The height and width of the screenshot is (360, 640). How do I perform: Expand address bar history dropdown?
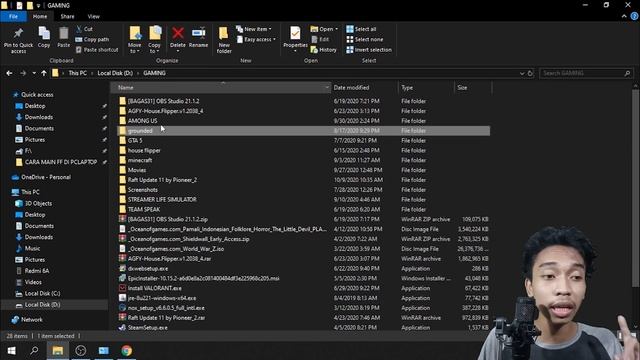[522, 73]
